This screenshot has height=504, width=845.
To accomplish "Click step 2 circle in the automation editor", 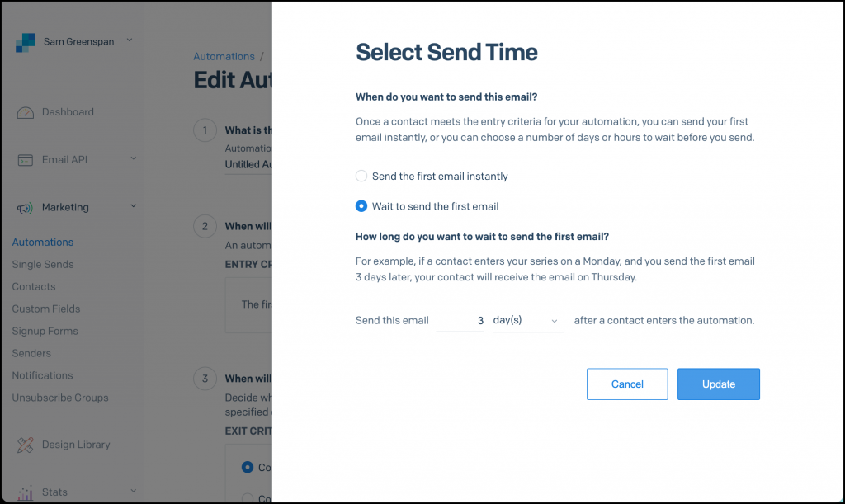I will 204,225.
